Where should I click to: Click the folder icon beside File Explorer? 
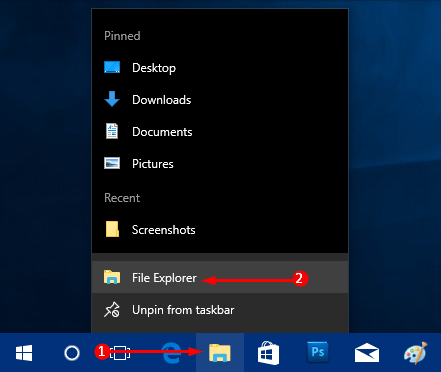112,277
